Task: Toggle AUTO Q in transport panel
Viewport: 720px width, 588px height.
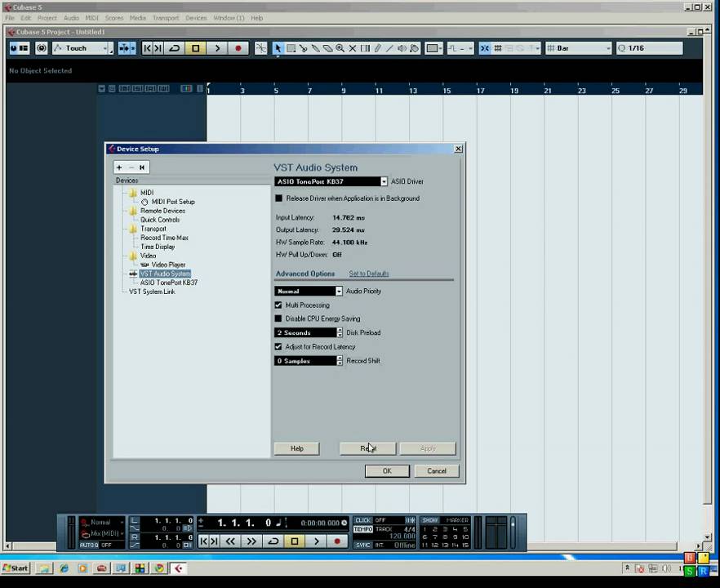Action: [x=89, y=546]
